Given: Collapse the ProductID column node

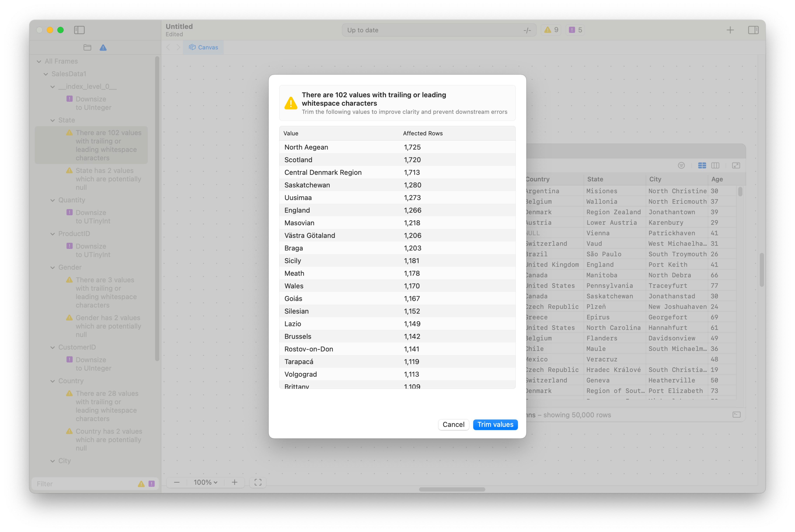Looking at the screenshot, I should [53, 234].
